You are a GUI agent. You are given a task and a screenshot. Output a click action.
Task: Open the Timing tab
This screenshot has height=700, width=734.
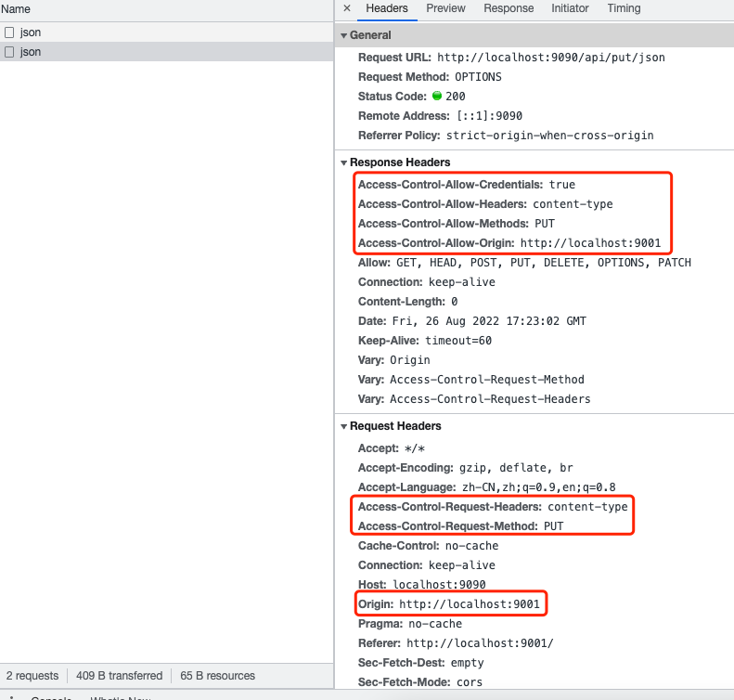click(x=624, y=8)
